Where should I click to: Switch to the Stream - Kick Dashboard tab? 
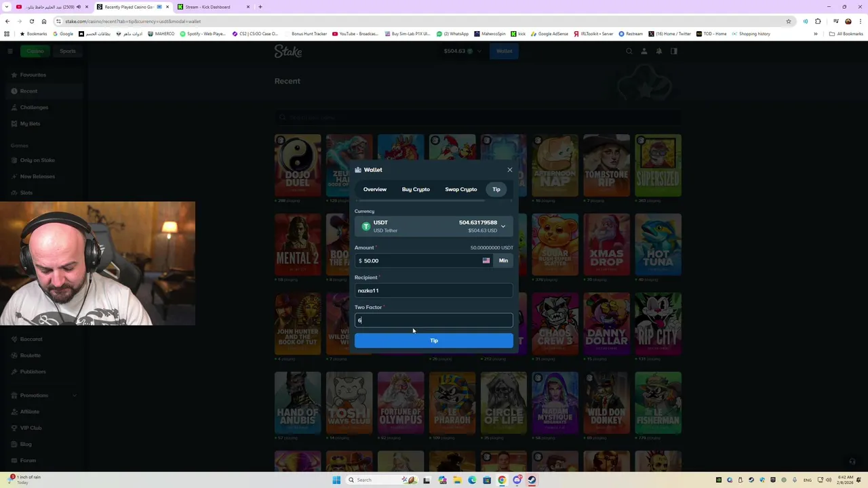[x=214, y=7]
